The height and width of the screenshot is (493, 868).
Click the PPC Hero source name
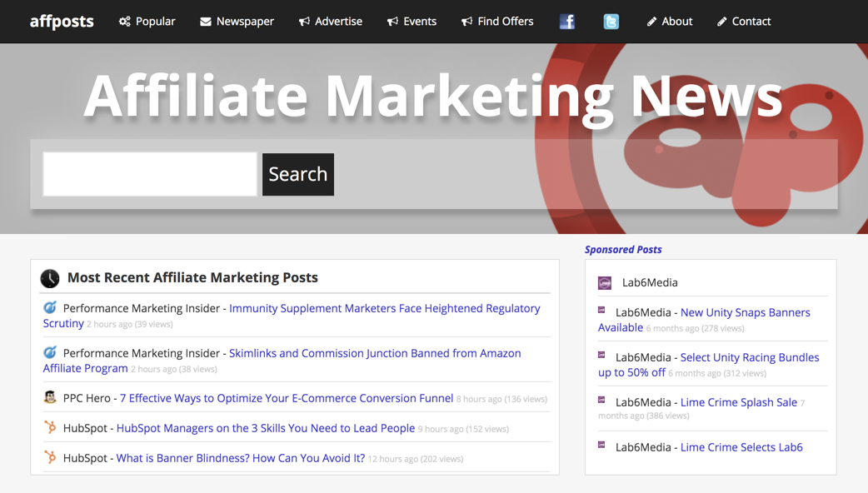click(x=87, y=398)
